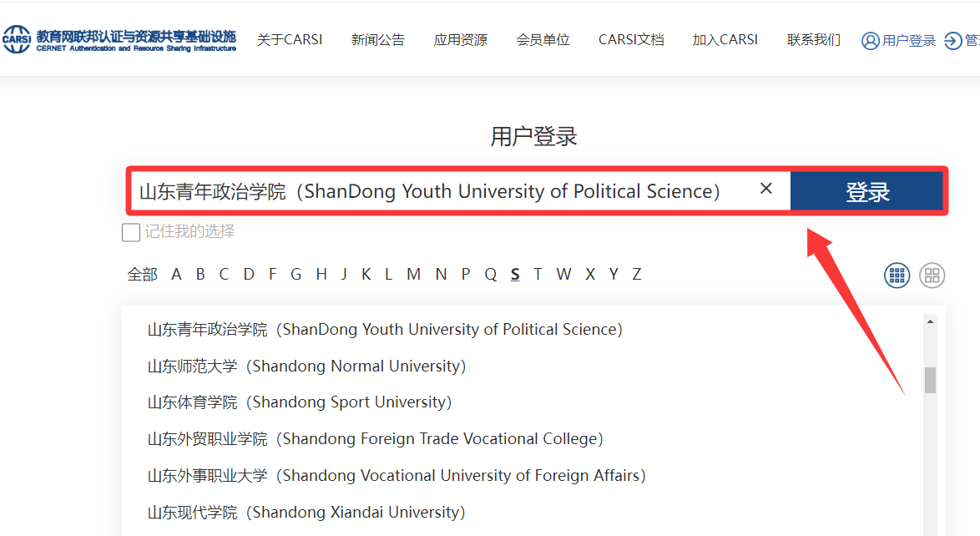Click the CARSI logo icon
This screenshot has height=536, width=980.
pyautogui.click(x=17, y=38)
